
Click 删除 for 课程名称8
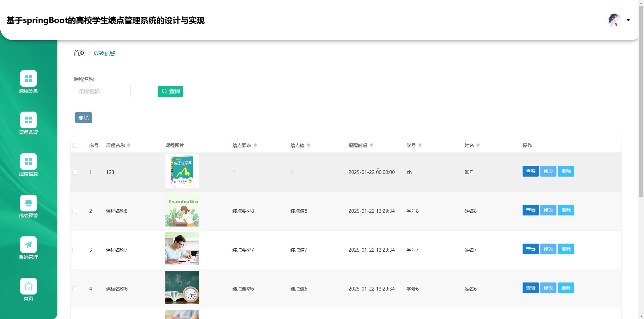pyautogui.click(x=566, y=210)
